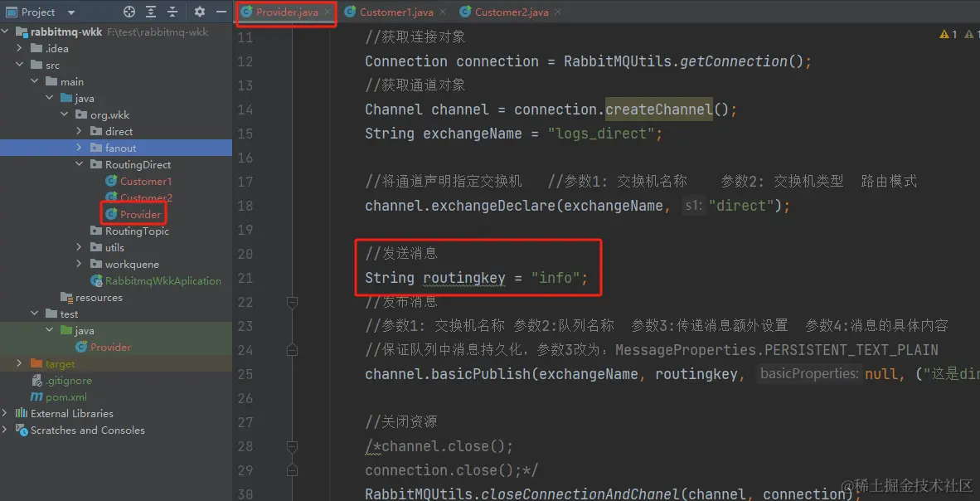This screenshot has height=501, width=980.
Task: Click the fold marker at line 22
Action: [x=291, y=302]
